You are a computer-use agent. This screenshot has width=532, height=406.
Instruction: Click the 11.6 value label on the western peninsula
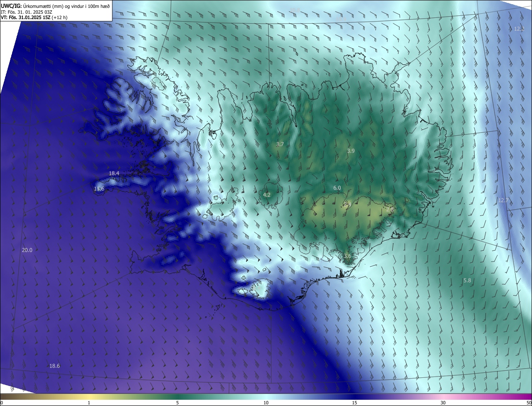(99, 189)
